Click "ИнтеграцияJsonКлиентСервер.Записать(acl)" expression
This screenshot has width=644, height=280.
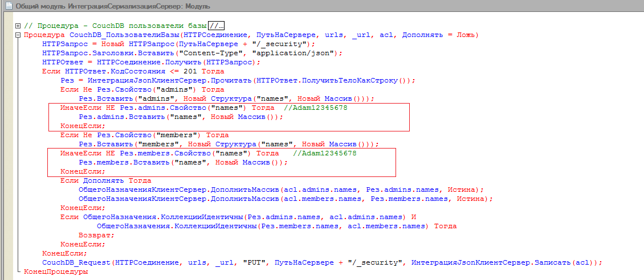504,262
